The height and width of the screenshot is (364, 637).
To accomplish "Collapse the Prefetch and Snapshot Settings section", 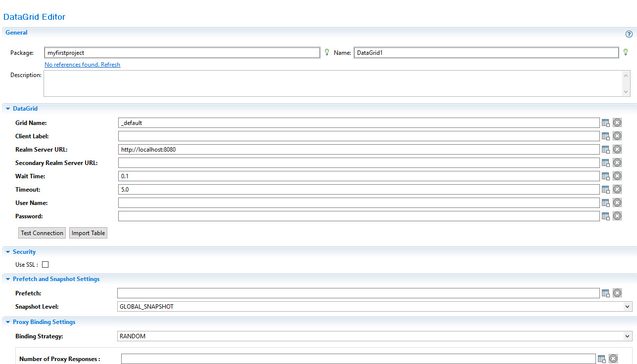I will click(x=8, y=279).
